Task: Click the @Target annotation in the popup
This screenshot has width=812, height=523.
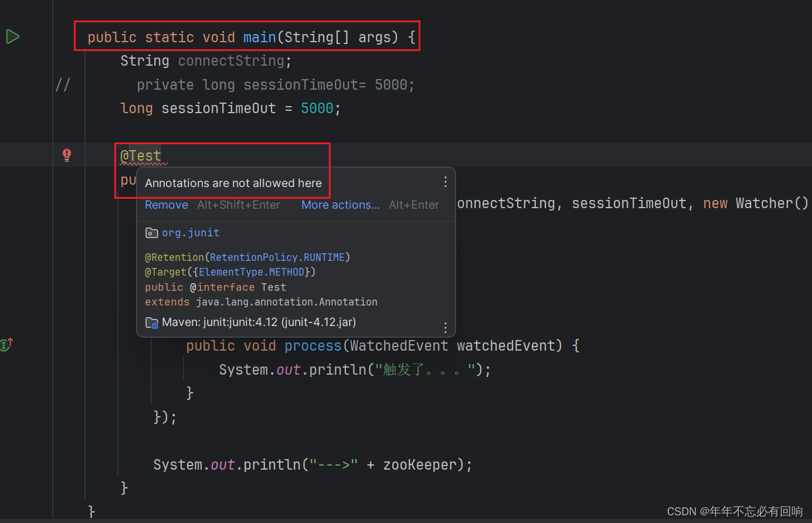Action: (165, 272)
